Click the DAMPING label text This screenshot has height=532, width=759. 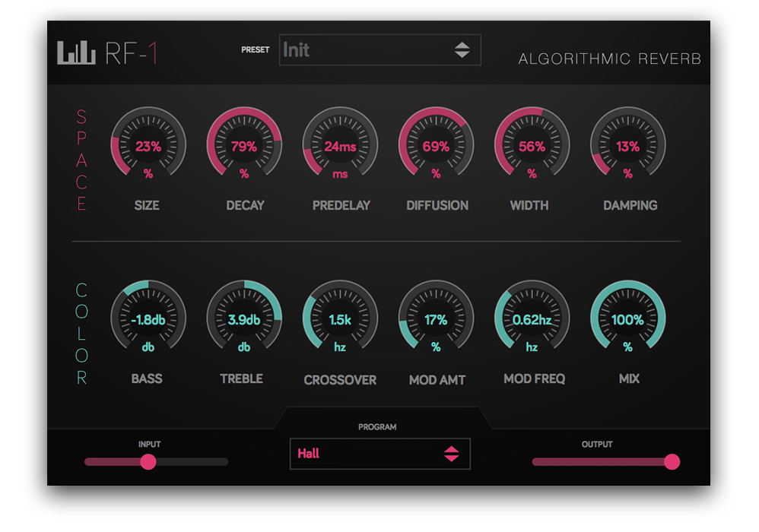click(630, 205)
